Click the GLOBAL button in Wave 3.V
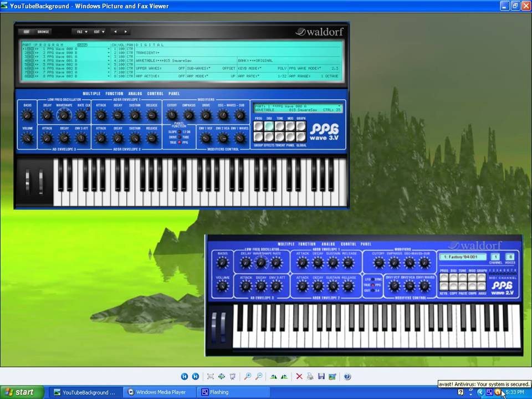 tap(301, 137)
